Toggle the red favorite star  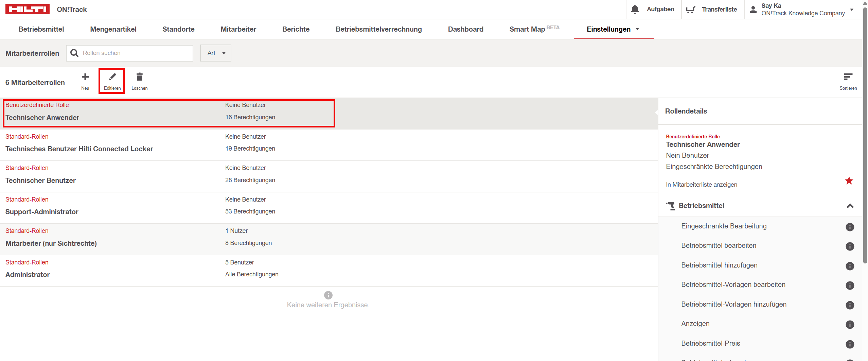point(849,180)
